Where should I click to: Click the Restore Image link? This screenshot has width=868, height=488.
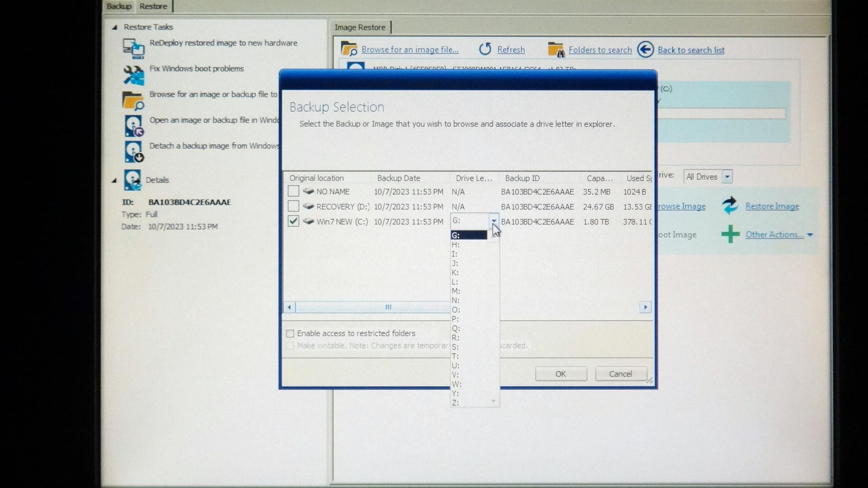point(772,206)
